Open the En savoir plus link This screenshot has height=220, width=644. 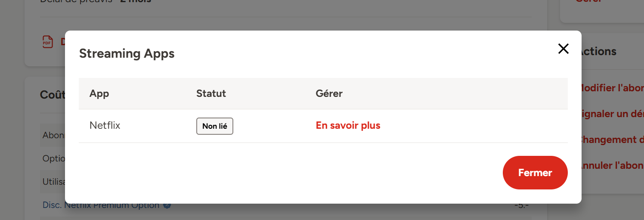[x=348, y=126]
